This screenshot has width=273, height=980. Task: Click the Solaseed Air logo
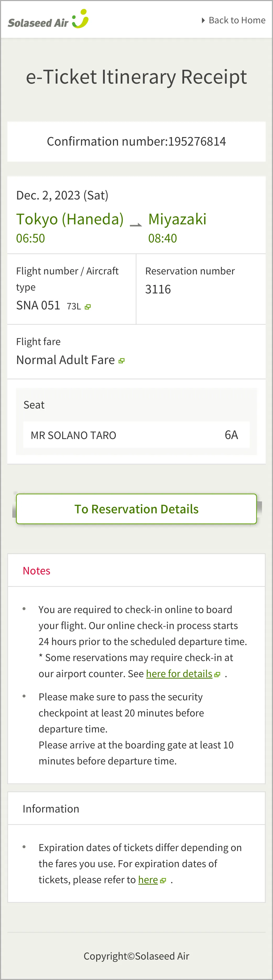(38, 23)
